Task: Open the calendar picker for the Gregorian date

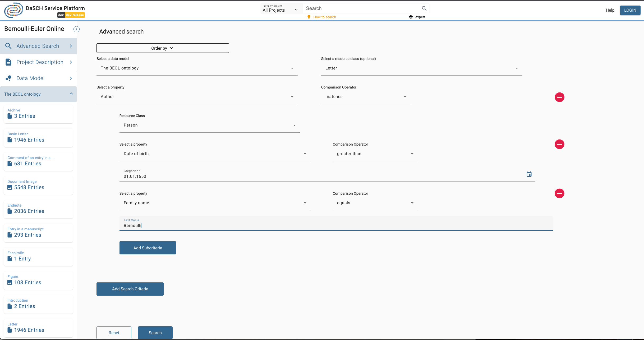Action: 529,174
